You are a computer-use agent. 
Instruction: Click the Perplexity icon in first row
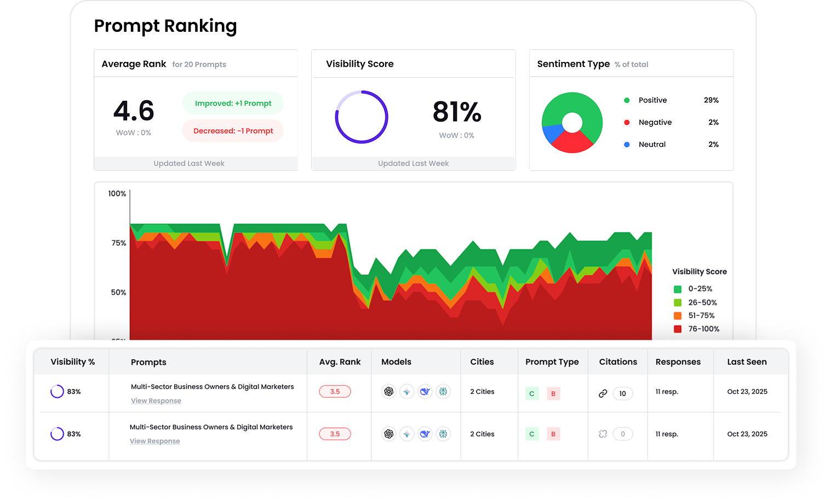pyautogui.click(x=443, y=392)
